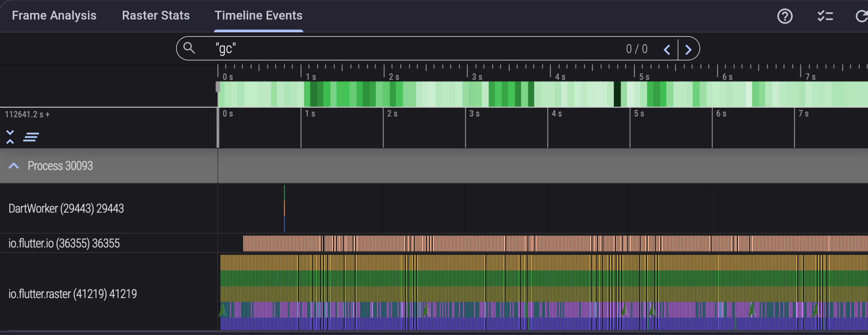Select the io.flutter.raster (41219) track label
This screenshot has height=335, width=868.
coord(72,294)
